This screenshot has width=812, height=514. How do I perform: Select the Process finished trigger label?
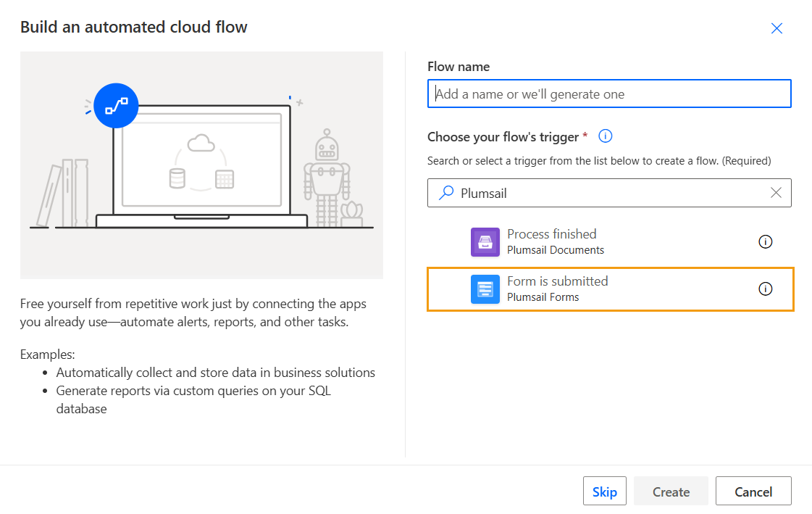tap(552, 234)
